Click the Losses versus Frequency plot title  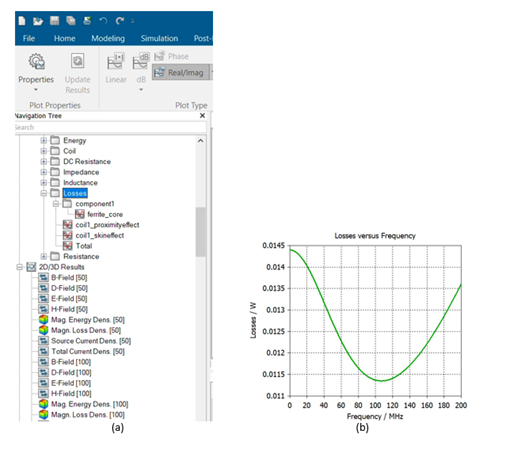(375, 236)
